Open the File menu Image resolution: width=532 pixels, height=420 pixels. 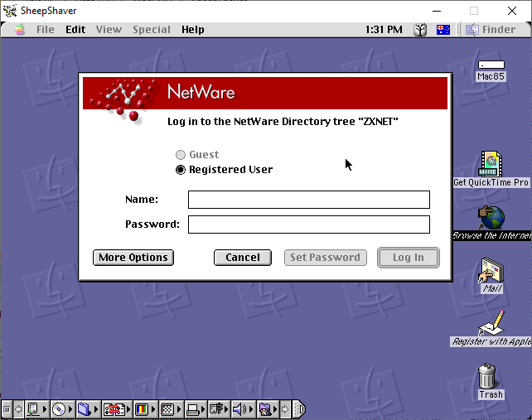click(x=45, y=30)
